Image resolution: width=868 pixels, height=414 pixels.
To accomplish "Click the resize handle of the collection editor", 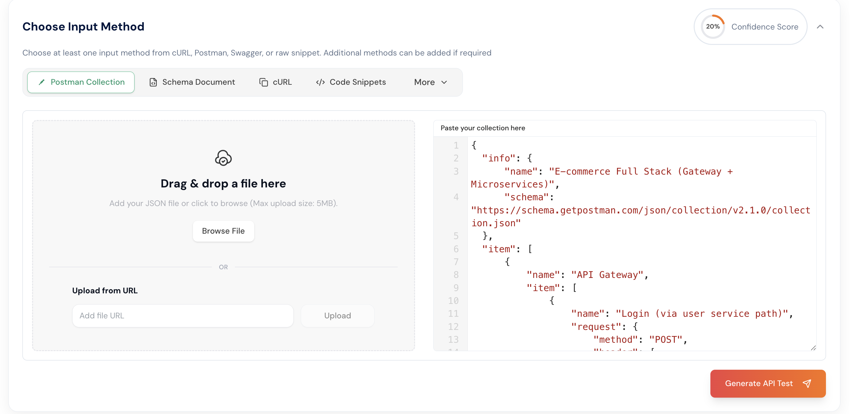I will click(x=813, y=348).
